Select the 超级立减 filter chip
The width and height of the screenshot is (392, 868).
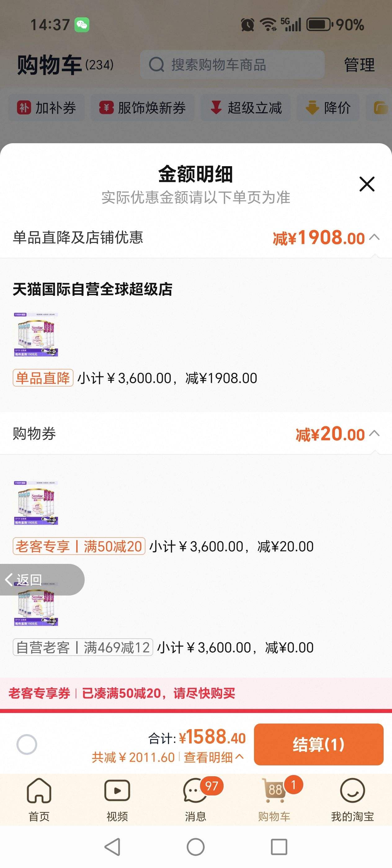pos(246,108)
